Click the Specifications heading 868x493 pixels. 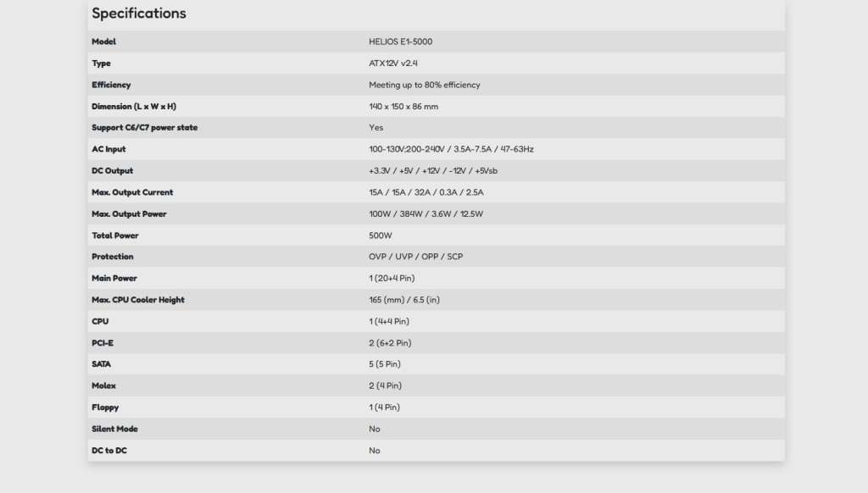139,14
